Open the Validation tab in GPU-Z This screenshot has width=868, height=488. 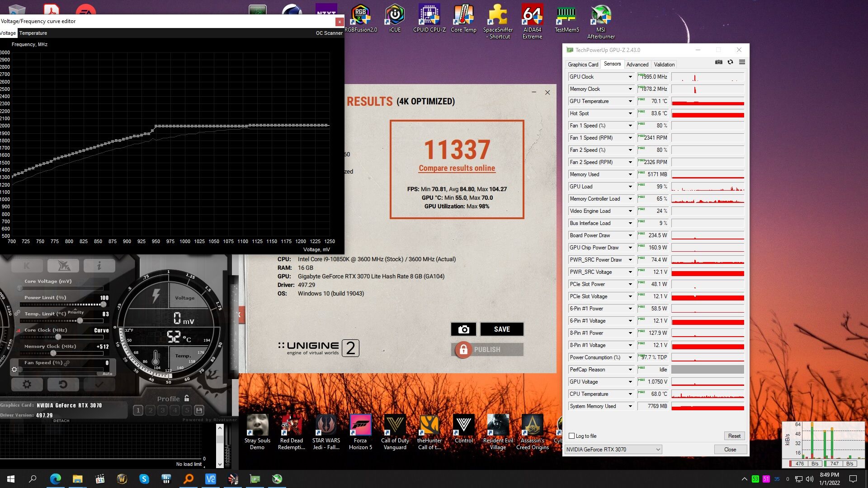pos(664,65)
